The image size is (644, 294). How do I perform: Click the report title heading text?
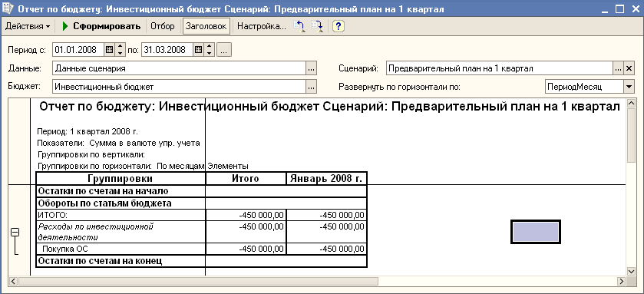click(x=329, y=107)
